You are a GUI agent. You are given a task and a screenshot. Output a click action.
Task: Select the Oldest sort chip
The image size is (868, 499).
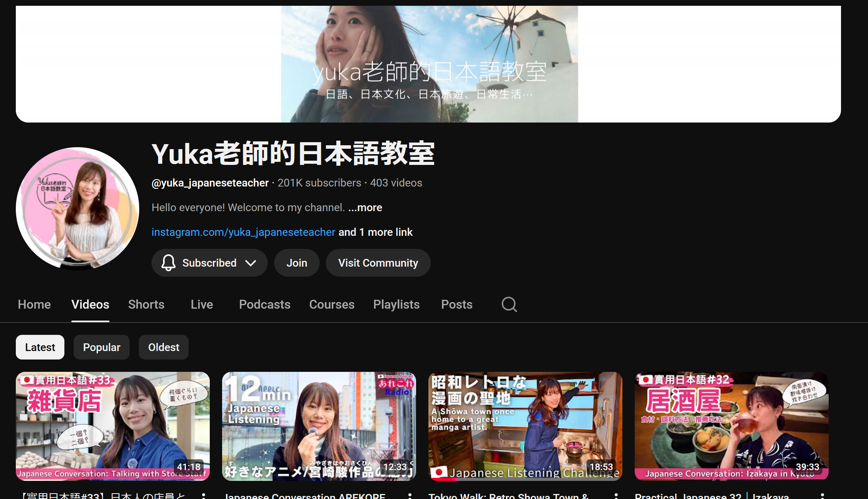(163, 347)
